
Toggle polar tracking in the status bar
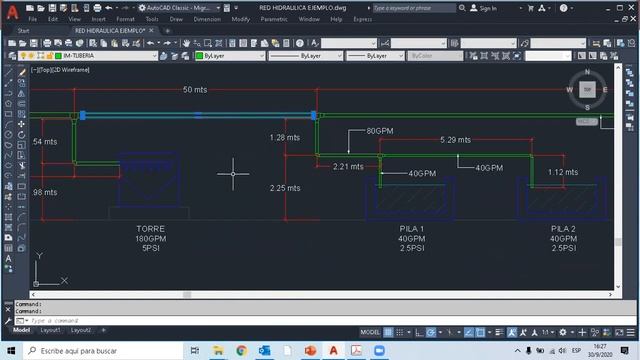(x=431, y=333)
